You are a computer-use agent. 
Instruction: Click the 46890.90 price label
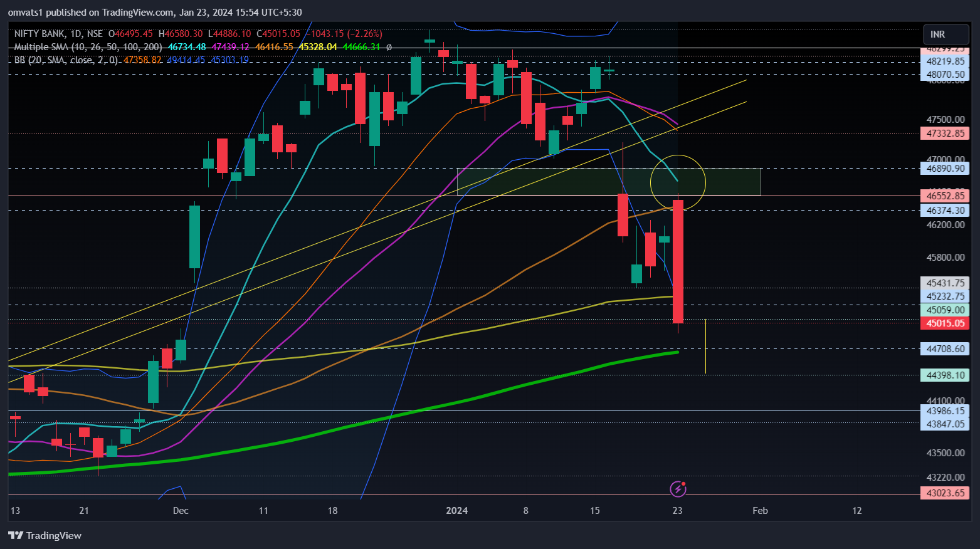pos(945,169)
